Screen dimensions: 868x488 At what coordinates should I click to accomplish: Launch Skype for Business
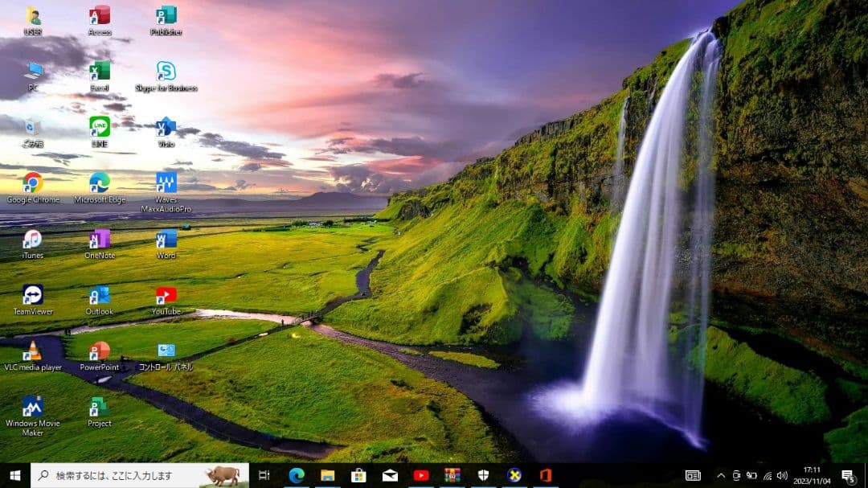[167, 71]
